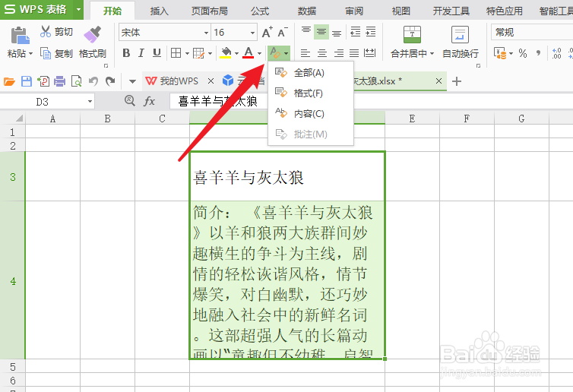Center text horizontally

[x=322, y=53]
